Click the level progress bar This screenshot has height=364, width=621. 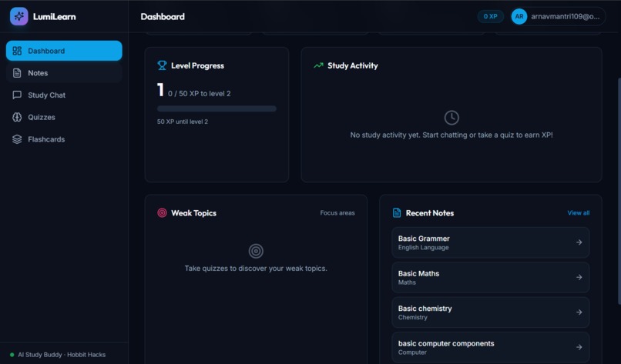pyautogui.click(x=217, y=109)
